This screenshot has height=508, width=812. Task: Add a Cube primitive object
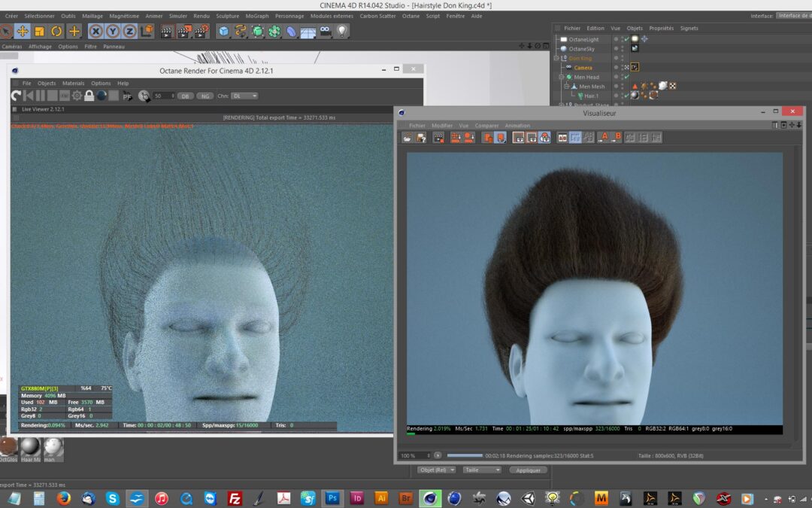coord(223,31)
